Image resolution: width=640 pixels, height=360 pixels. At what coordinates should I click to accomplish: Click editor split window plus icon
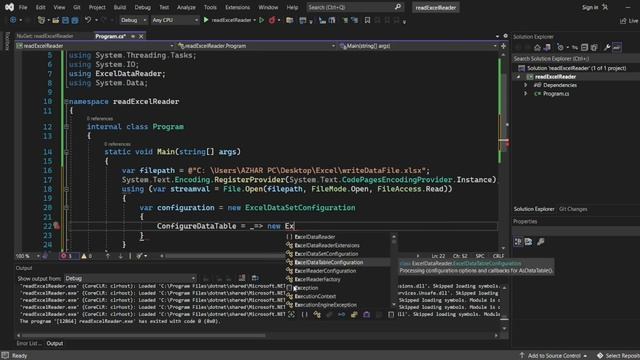503,46
